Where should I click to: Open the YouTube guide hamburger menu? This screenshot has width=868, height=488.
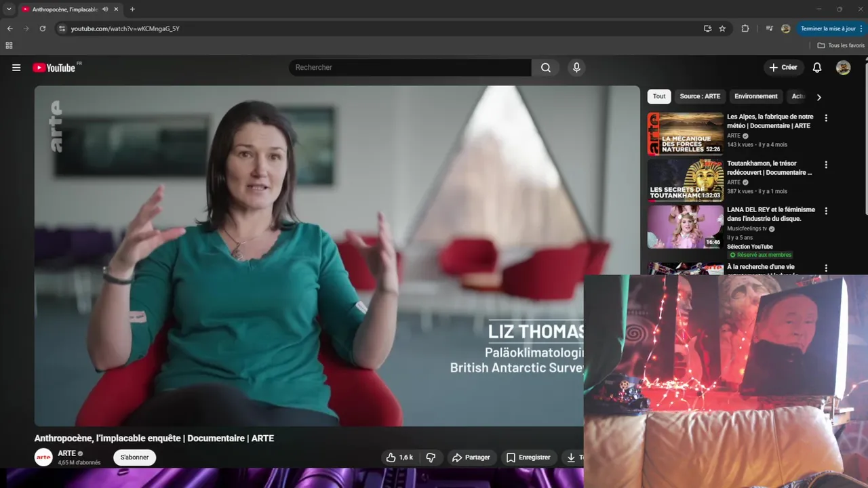[16, 68]
